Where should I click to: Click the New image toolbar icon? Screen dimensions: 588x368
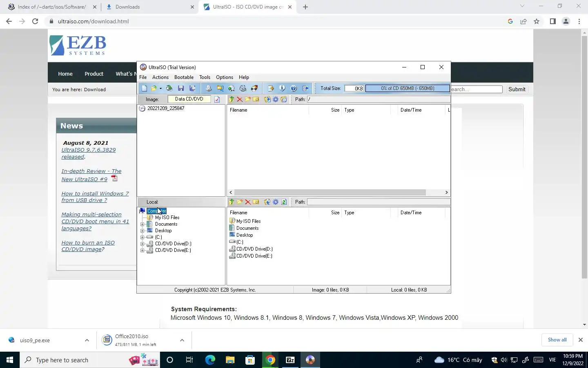[144, 88]
